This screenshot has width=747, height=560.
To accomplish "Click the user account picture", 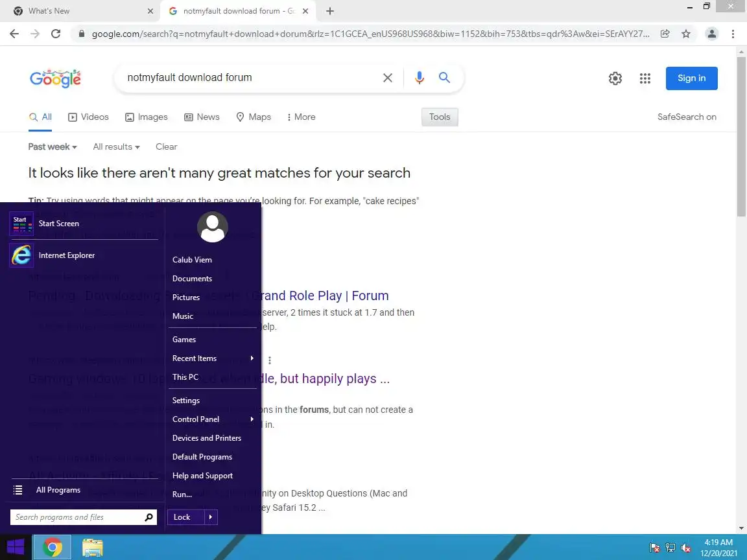I will [x=213, y=227].
